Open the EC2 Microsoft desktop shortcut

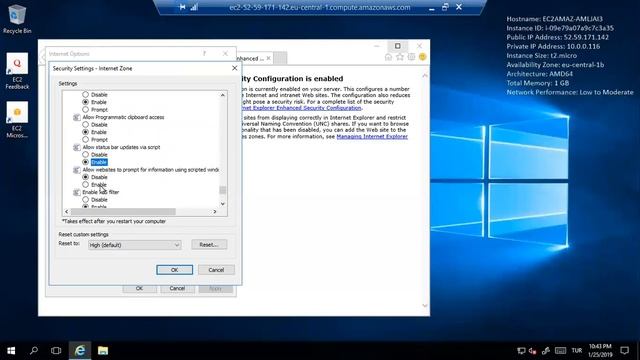(17, 120)
